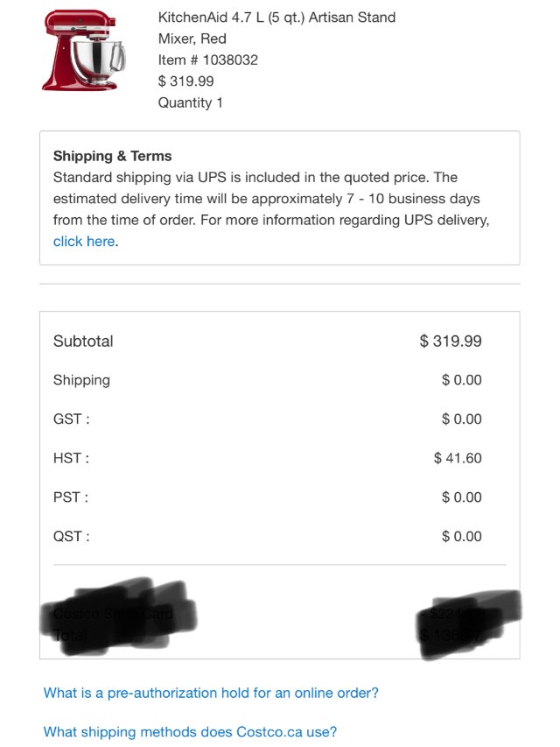Click the HST amount $ 41.60
The image size is (560, 747).
pyautogui.click(x=457, y=458)
